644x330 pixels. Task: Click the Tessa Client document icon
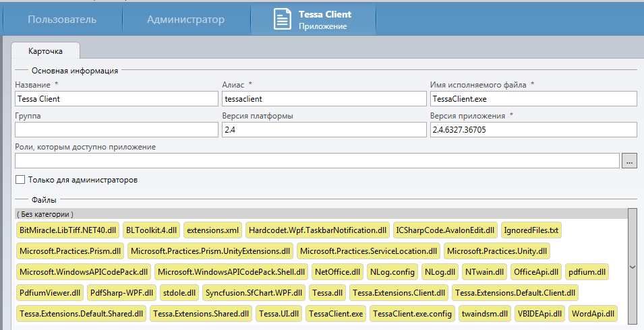pos(283,20)
